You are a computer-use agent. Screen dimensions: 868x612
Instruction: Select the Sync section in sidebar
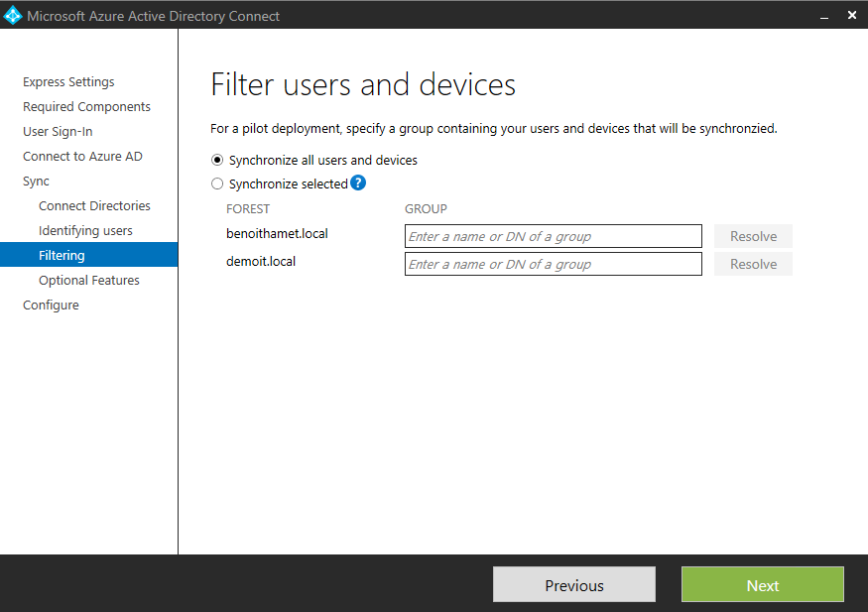36,182
